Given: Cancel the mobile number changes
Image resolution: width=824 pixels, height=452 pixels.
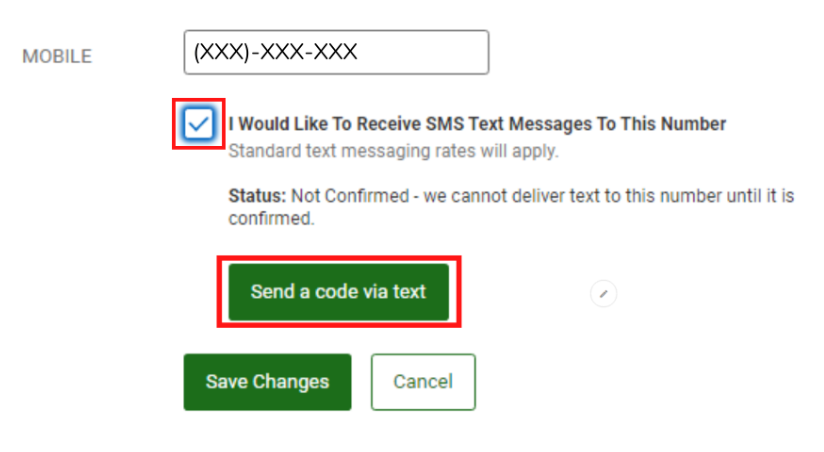Looking at the screenshot, I should (x=423, y=382).
